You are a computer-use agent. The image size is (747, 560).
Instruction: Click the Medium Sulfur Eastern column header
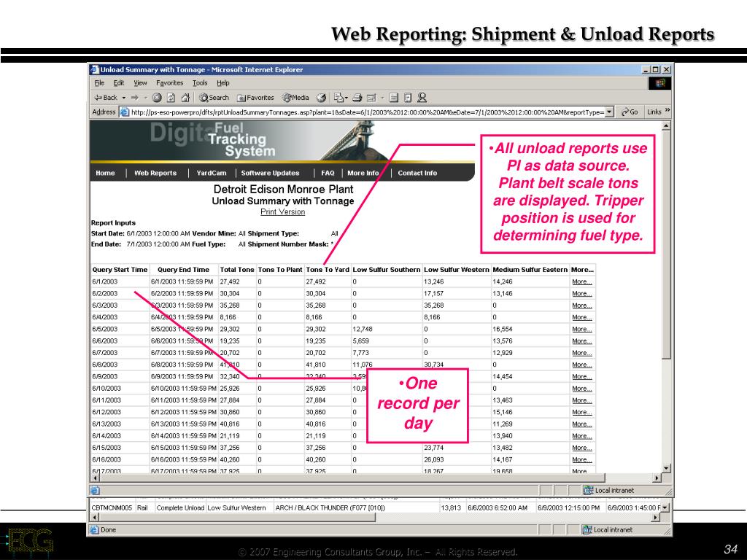pyautogui.click(x=530, y=270)
